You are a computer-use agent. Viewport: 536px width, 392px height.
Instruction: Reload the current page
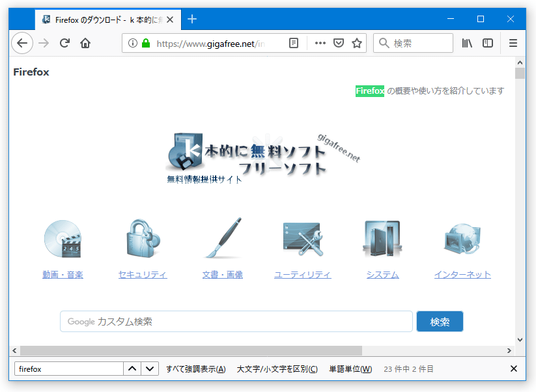pyautogui.click(x=64, y=43)
